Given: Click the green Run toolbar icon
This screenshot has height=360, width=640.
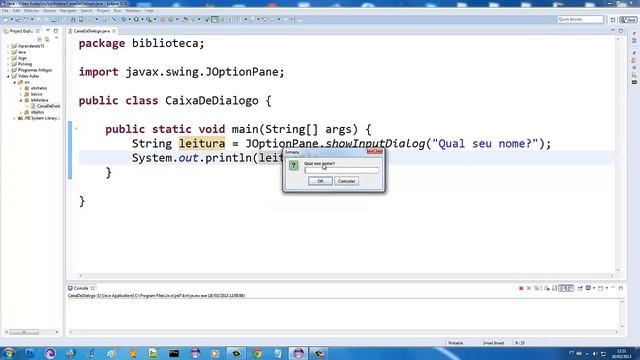Looking at the screenshot, I should click(136, 20).
